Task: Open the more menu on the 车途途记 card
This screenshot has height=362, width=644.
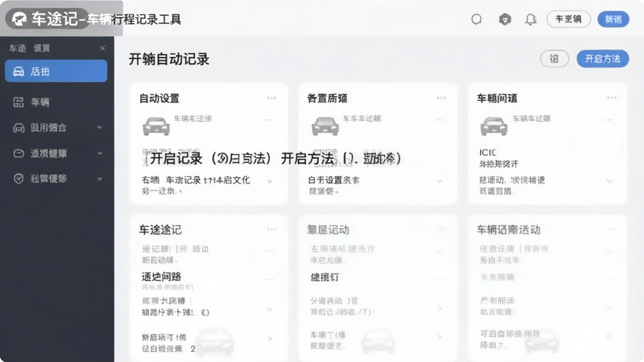Action: click(x=272, y=229)
